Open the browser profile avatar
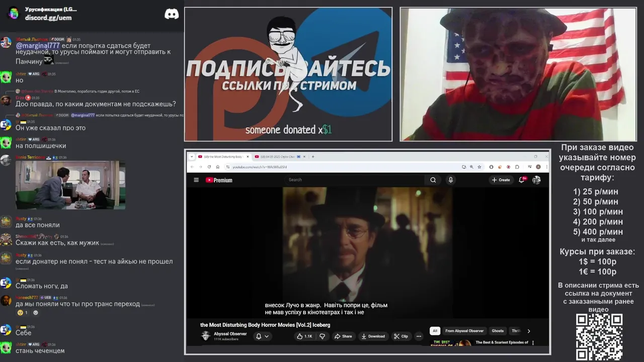This screenshot has height=362, width=644. click(538, 167)
